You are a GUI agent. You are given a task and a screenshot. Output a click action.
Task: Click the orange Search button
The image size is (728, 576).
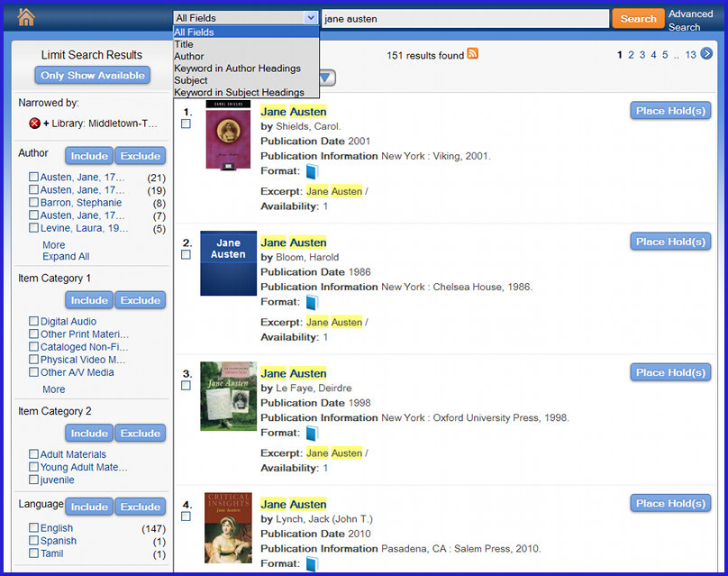pyautogui.click(x=638, y=19)
